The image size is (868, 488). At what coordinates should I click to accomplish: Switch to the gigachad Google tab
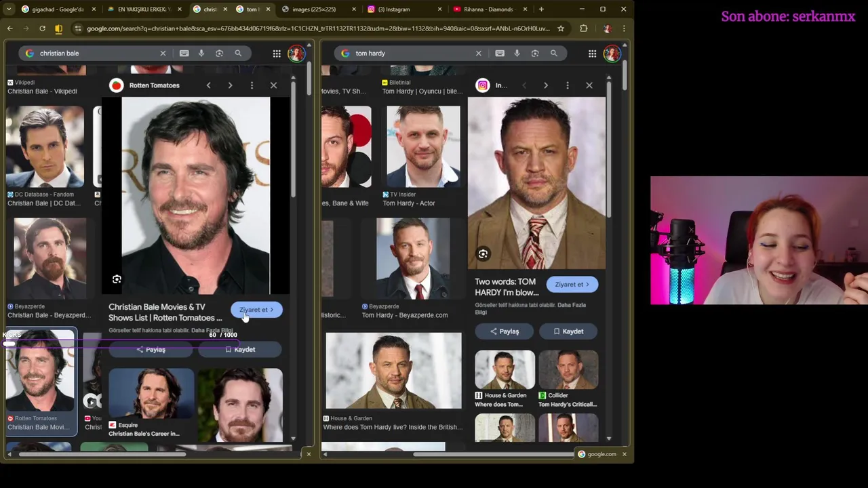[x=58, y=9]
